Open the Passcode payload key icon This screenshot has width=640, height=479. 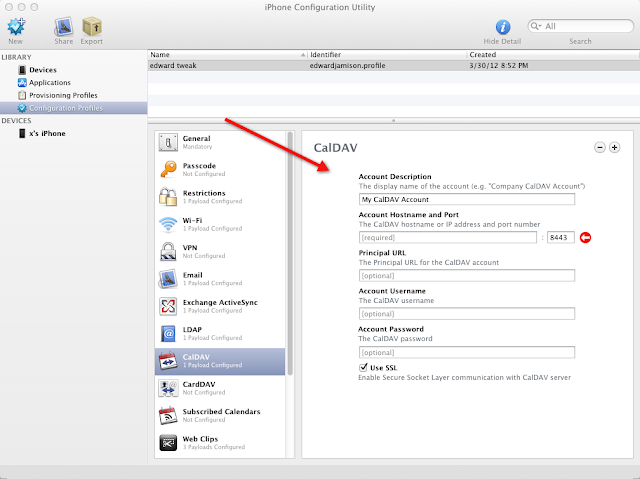pyautogui.click(x=168, y=169)
